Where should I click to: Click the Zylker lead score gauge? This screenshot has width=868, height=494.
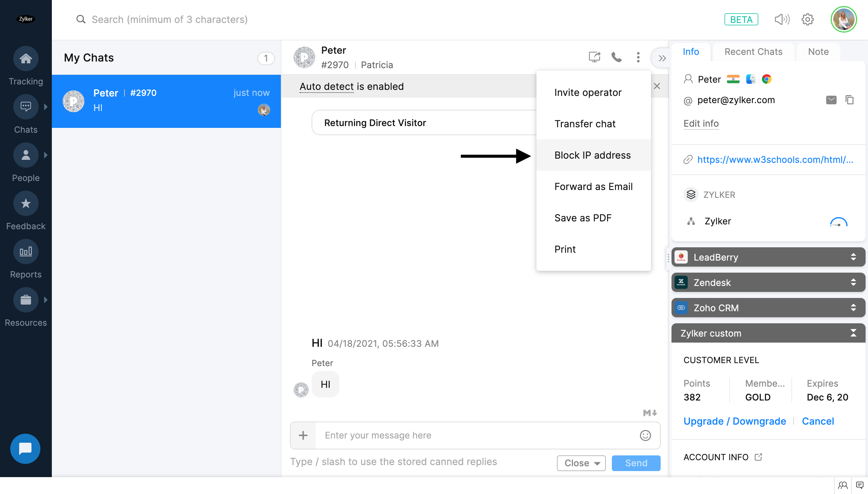838,222
